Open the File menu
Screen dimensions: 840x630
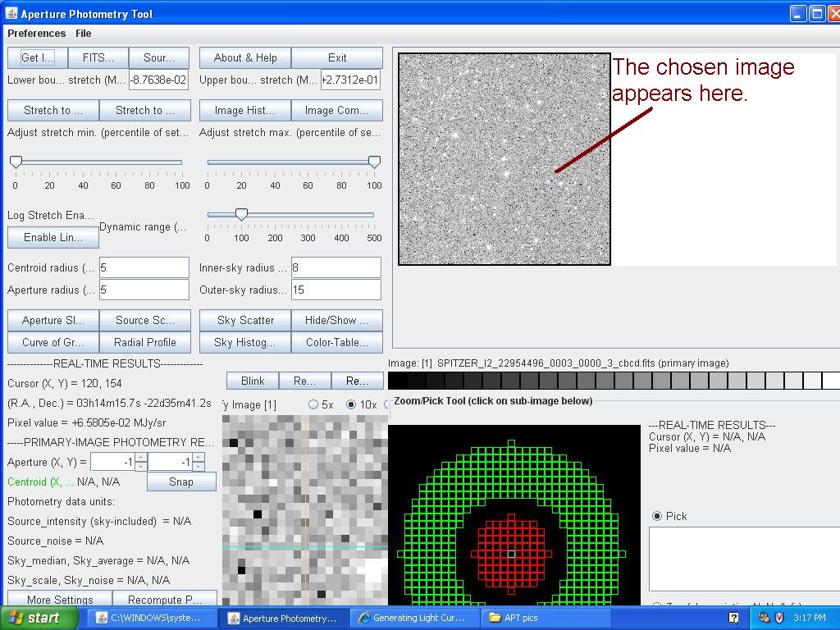coord(84,34)
